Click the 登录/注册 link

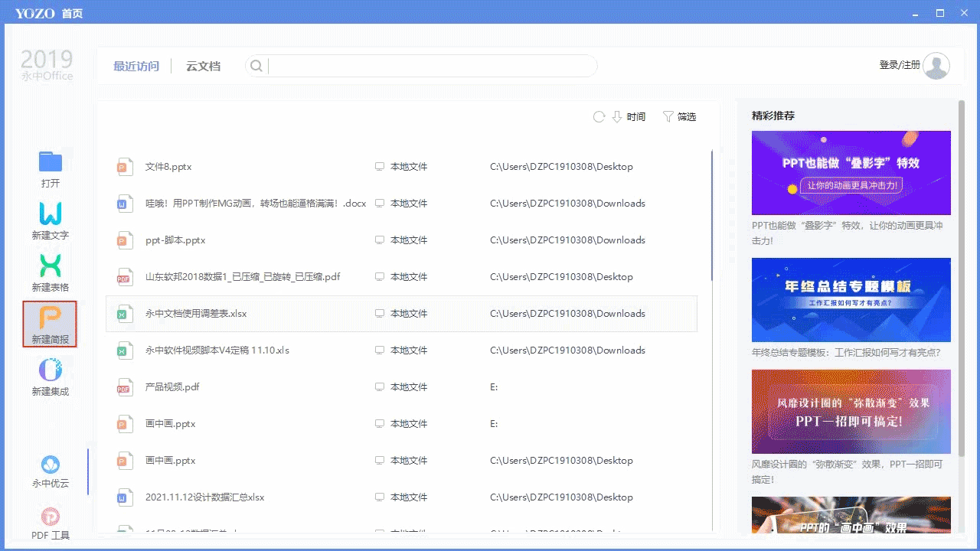point(900,65)
